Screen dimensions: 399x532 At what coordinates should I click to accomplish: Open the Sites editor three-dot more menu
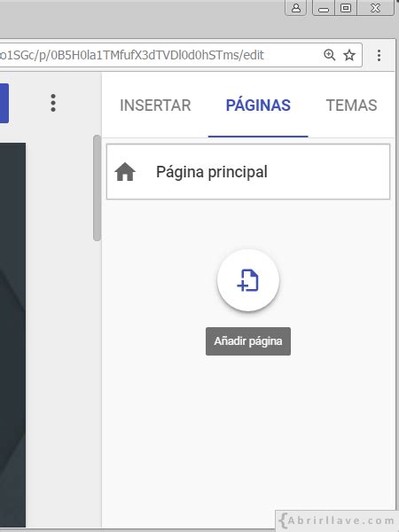click(x=53, y=103)
